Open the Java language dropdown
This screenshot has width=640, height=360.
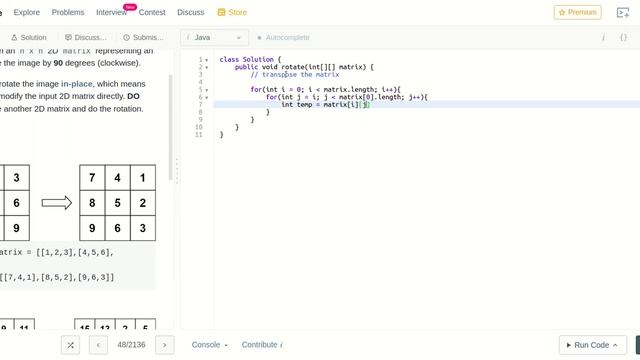(214, 38)
